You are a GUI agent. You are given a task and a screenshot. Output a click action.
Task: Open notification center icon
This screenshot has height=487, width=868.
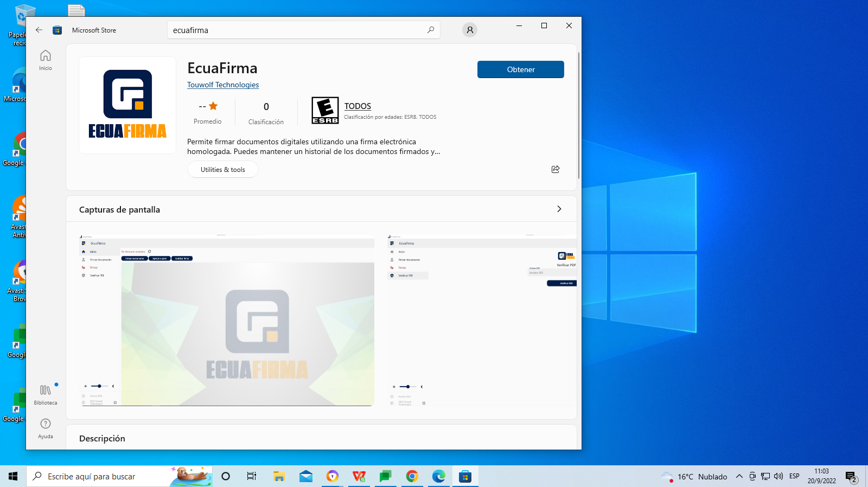click(852, 476)
